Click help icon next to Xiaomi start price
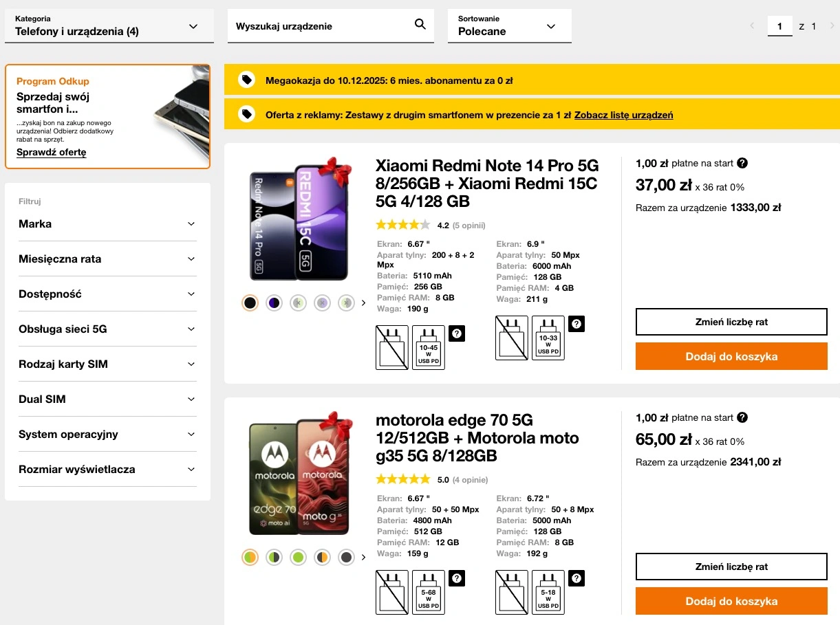The height and width of the screenshot is (625, 840). click(x=742, y=163)
